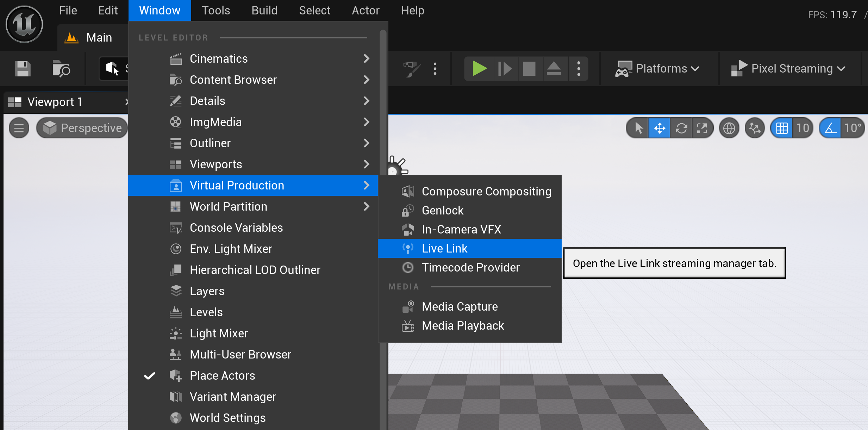
Task: Open Variant Manager
Action: 253,397
